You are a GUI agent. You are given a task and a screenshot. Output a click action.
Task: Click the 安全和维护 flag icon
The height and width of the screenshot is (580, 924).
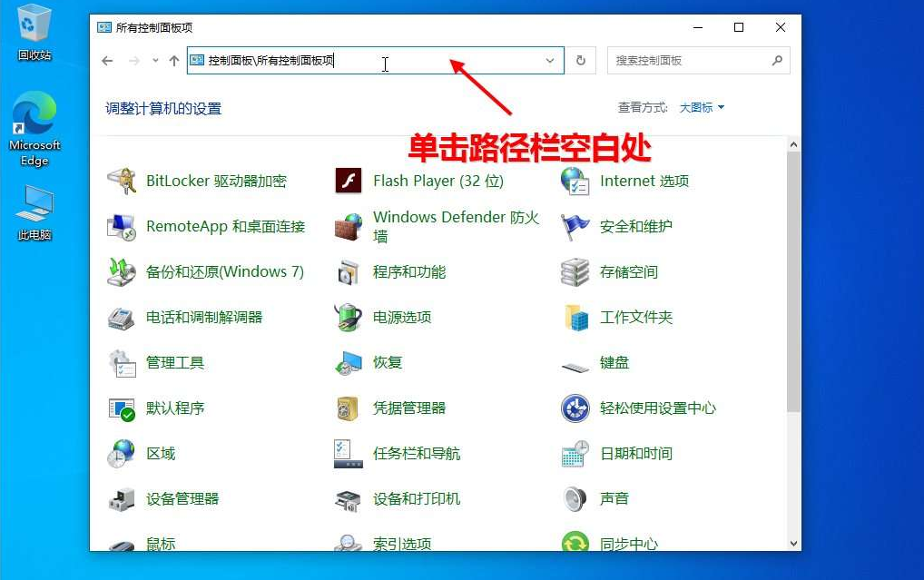point(575,226)
